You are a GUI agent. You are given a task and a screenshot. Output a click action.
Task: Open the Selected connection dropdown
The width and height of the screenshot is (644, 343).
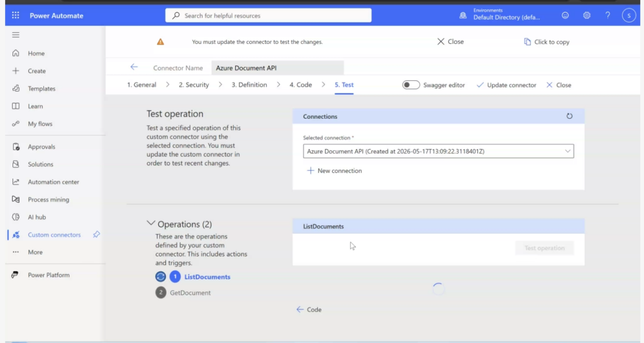[438, 151]
